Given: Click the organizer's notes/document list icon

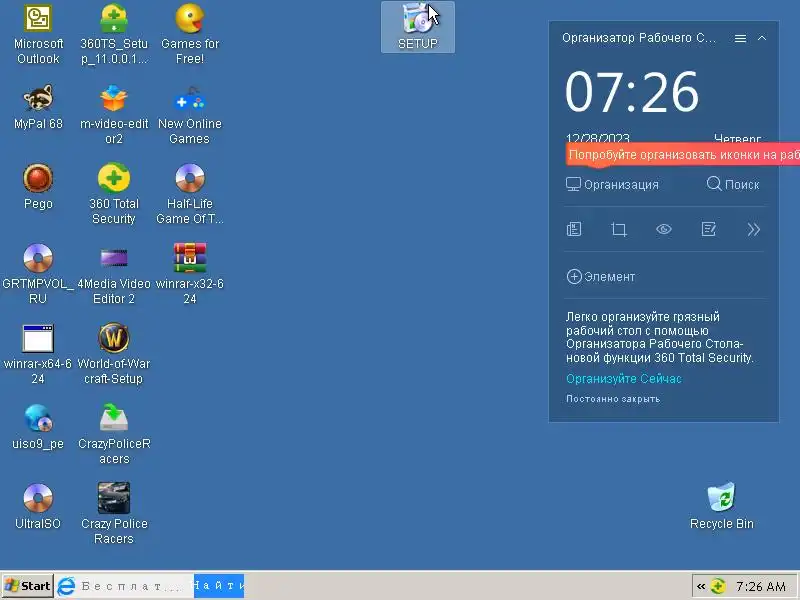Looking at the screenshot, I should click(574, 229).
